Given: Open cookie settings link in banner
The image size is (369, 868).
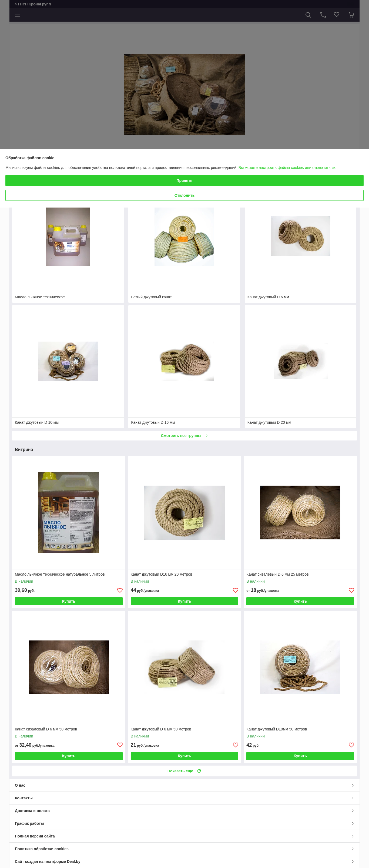Looking at the screenshot, I should pyautogui.click(x=287, y=168).
